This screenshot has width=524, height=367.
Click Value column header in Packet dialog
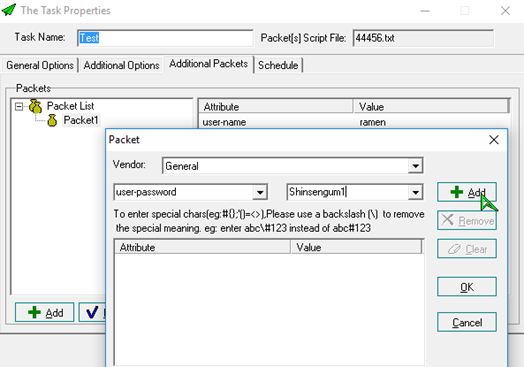(x=357, y=247)
